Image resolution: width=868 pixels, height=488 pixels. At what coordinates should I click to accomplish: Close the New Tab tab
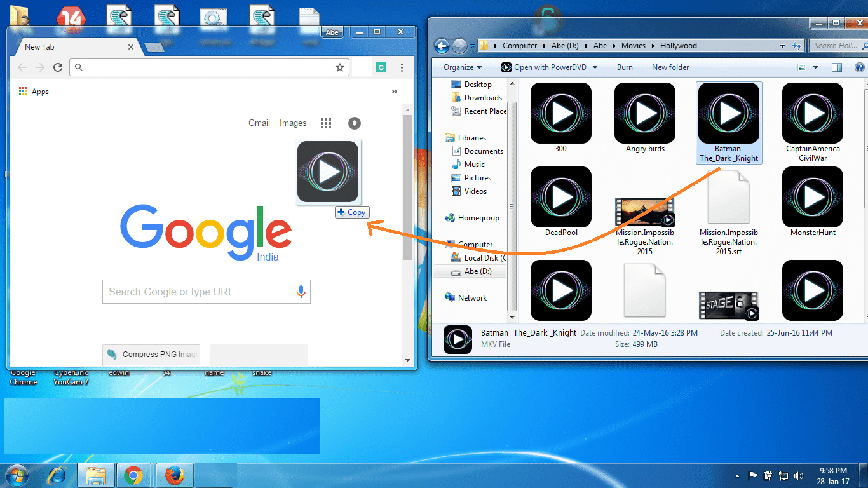tap(131, 47)
